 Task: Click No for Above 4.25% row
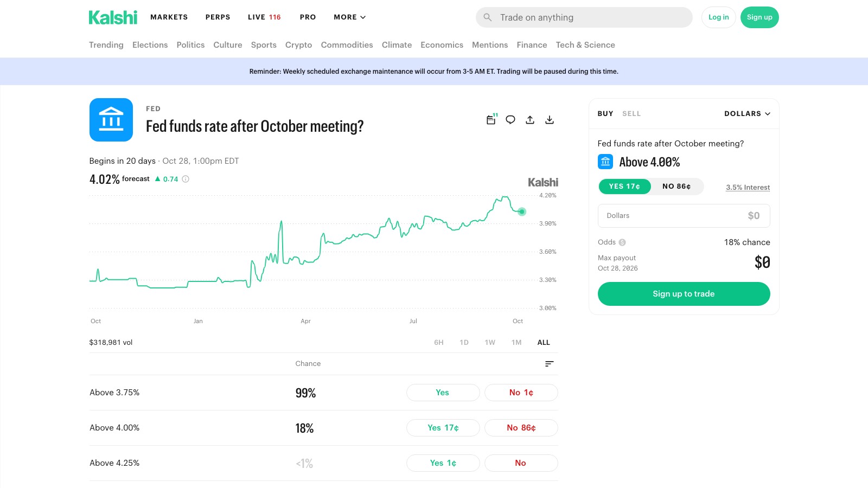tap(521, 463)
